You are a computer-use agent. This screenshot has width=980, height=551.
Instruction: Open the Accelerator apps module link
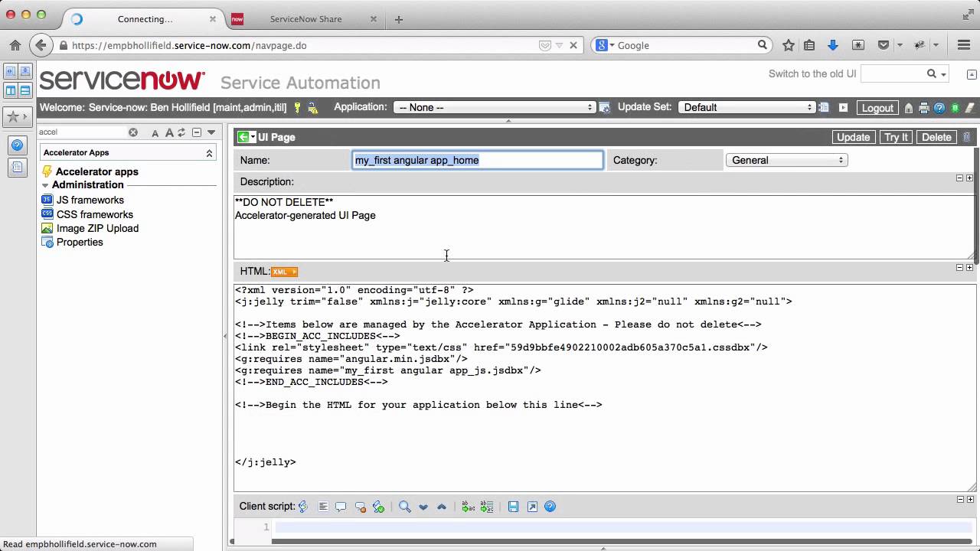point(97,172)
